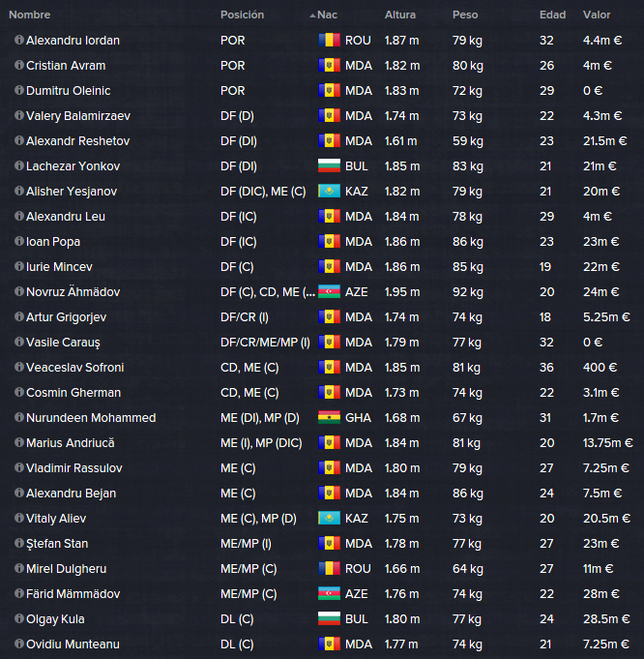The width and height of the screenshot is (644, 659).
Task: Click info icon beside Ovidiu Munteanu
Action: 19,644
